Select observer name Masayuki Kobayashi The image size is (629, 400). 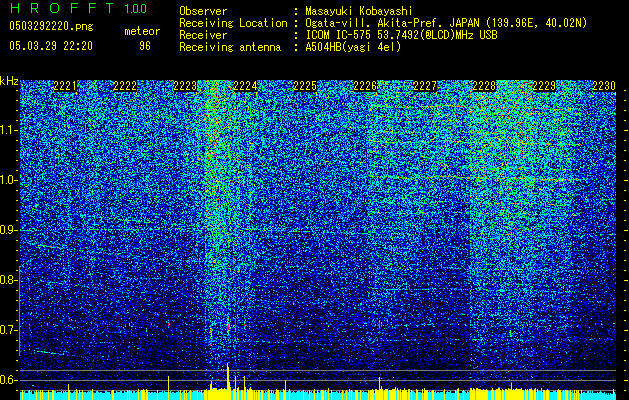359,11
